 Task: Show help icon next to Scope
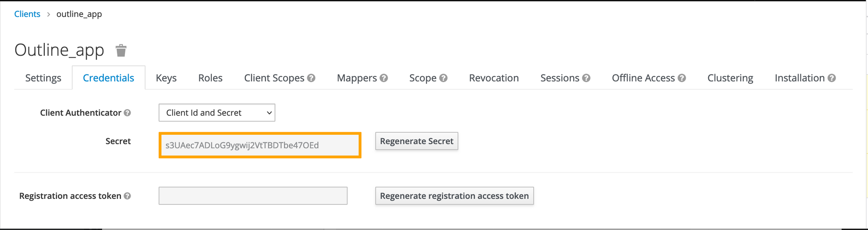(443, 78)
